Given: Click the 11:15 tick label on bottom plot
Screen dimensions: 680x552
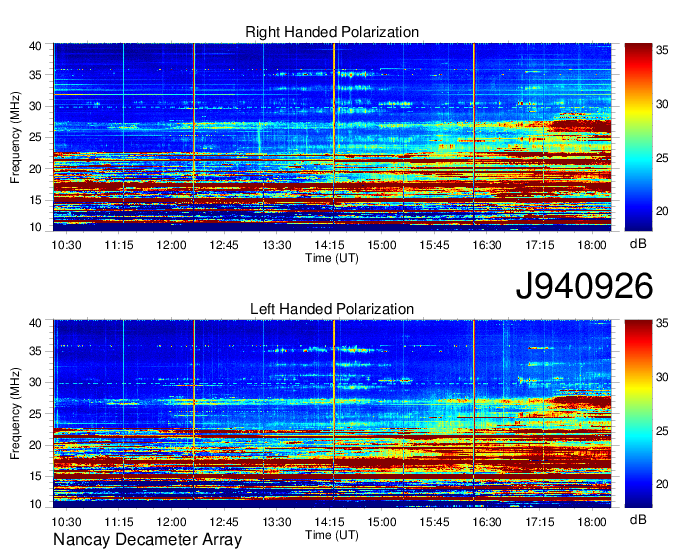Looking at the screenshot, I should coord(119,522).
